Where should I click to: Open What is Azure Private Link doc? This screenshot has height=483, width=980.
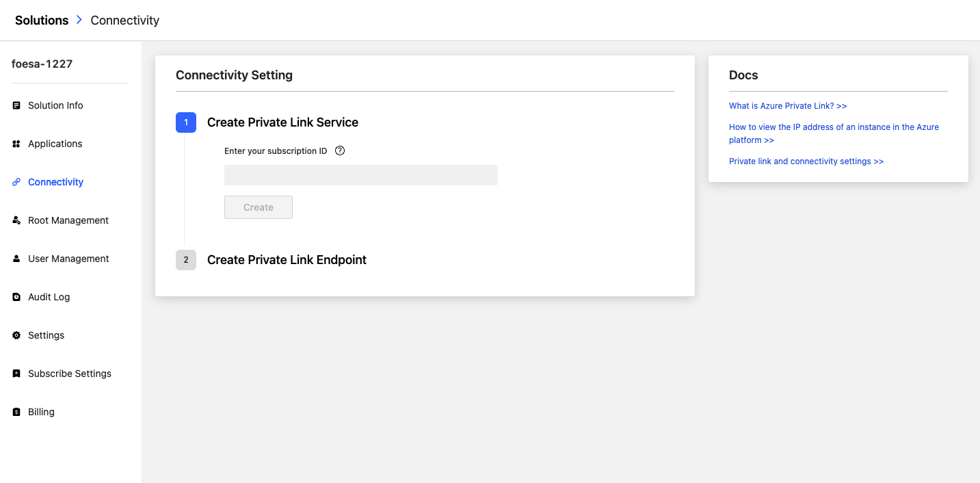[788, 106]
